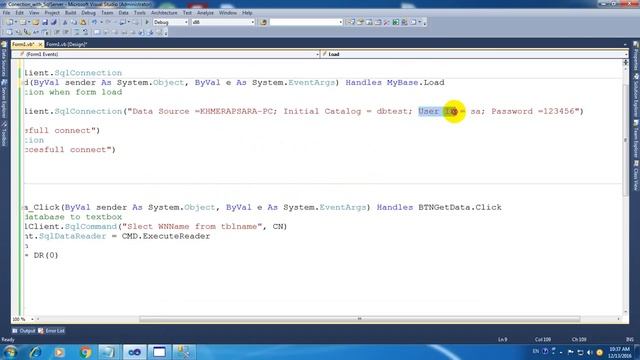Click the Windows Start button
This screenshot has width=640, height=360.
click(x=10, y=352)
